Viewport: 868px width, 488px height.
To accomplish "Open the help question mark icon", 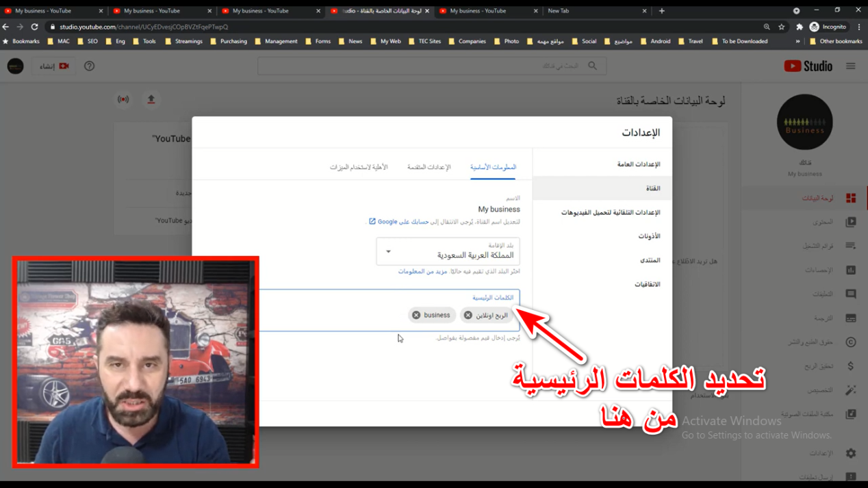I will (89, 66).
